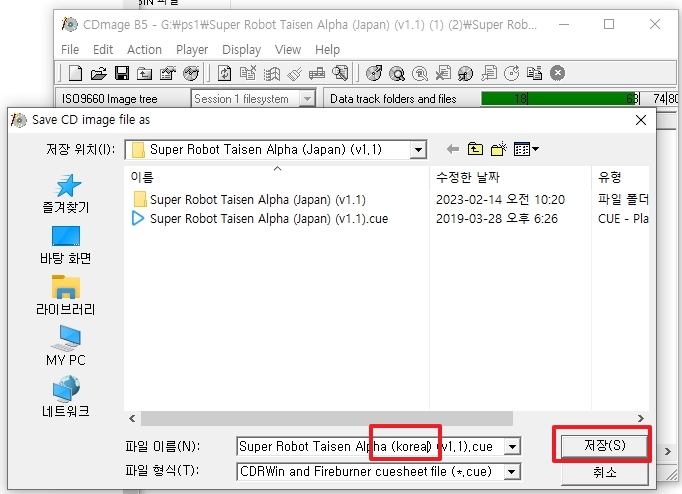Viewport: 682px width, 494px height.
Task: Click the disc scan magnifier toolbar icon
Action: point(397,73)
